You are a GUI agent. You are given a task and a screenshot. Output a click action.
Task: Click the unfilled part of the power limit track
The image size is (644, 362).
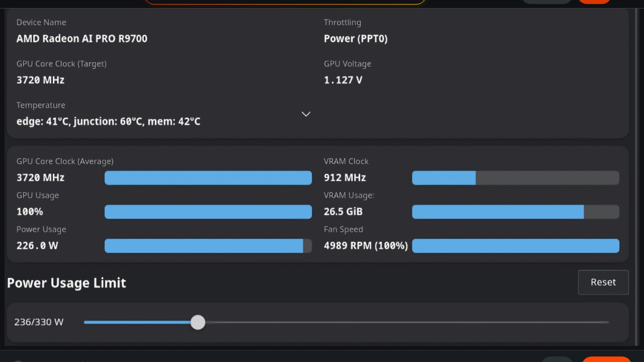coord(407,322)
